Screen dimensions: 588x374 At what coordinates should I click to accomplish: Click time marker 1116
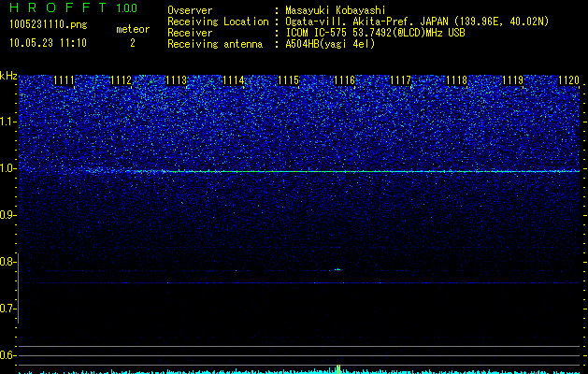344,80
